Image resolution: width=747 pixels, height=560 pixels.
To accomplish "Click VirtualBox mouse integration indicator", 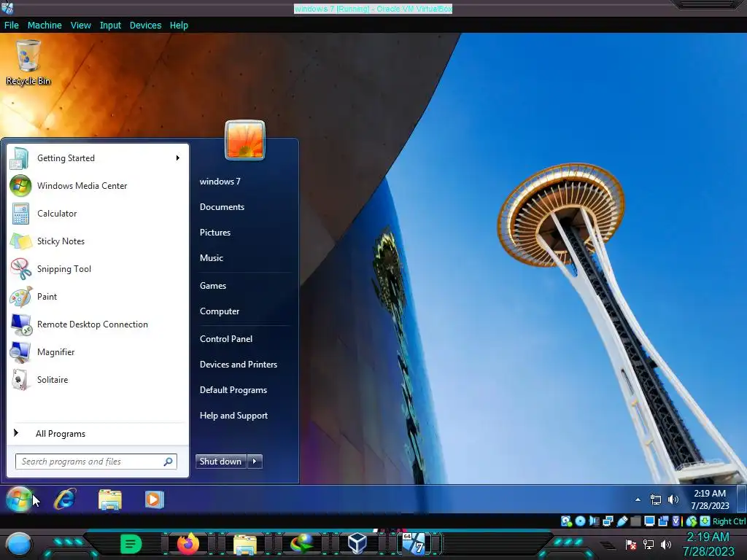I will (x=692, y=521).
